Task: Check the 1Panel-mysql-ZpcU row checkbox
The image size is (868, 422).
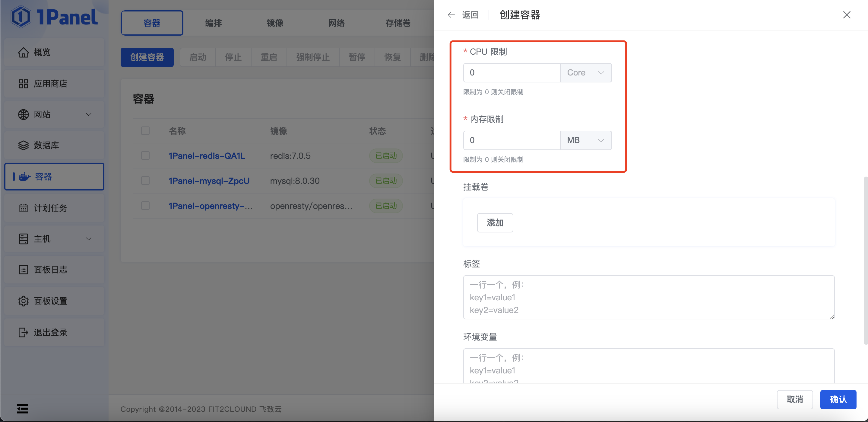Action: pyautogui.click(x=145, y=181)
